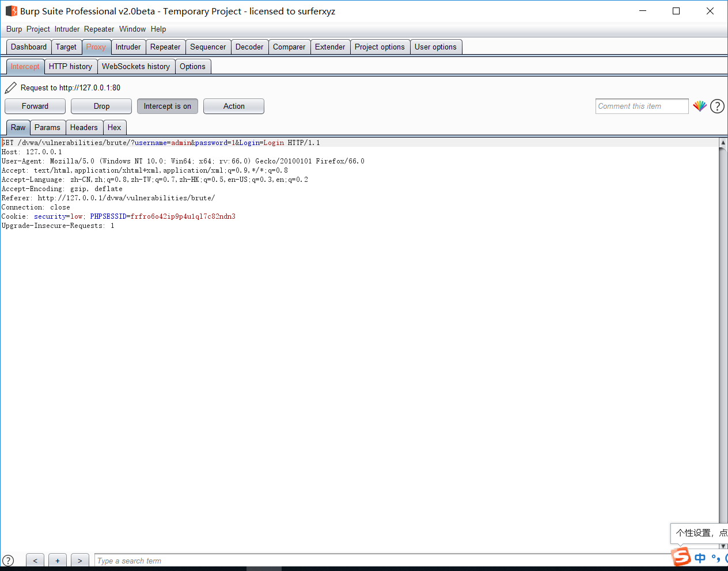Toggle the 'Intercept is on' button off
Viewport: 728px width, 571px height.
(x=167, y=106)
